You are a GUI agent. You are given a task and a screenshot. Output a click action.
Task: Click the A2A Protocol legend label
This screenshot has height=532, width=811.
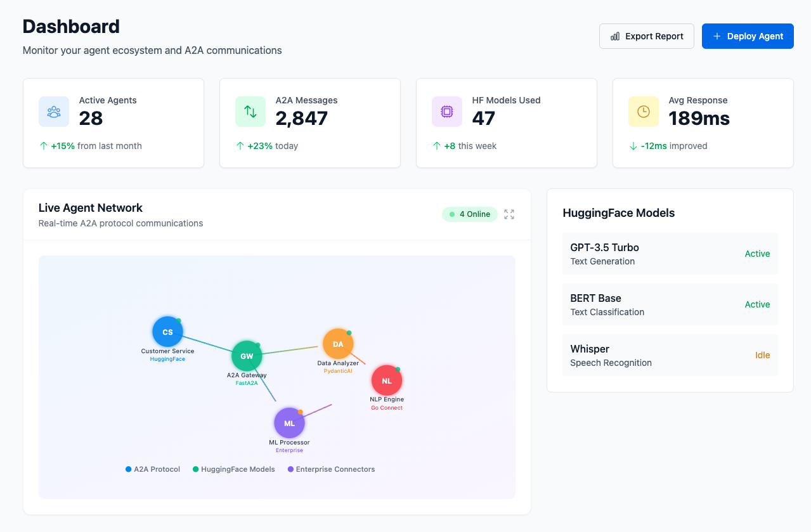157,469
